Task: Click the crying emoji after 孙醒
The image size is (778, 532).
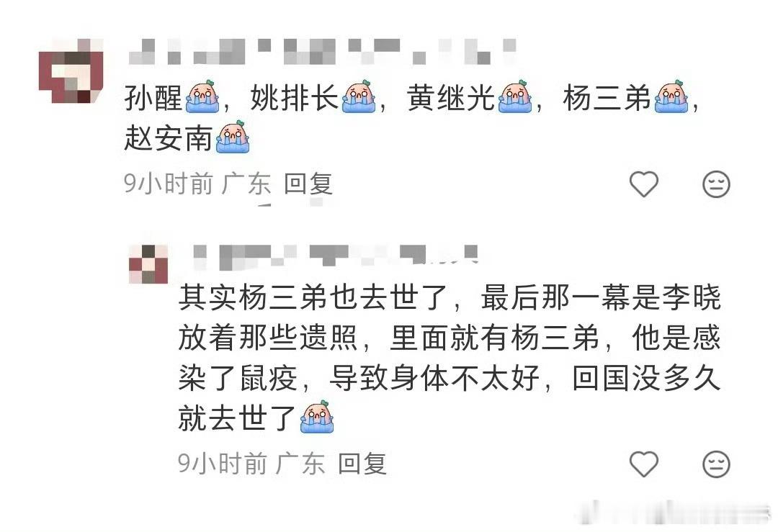Action: 202,96
